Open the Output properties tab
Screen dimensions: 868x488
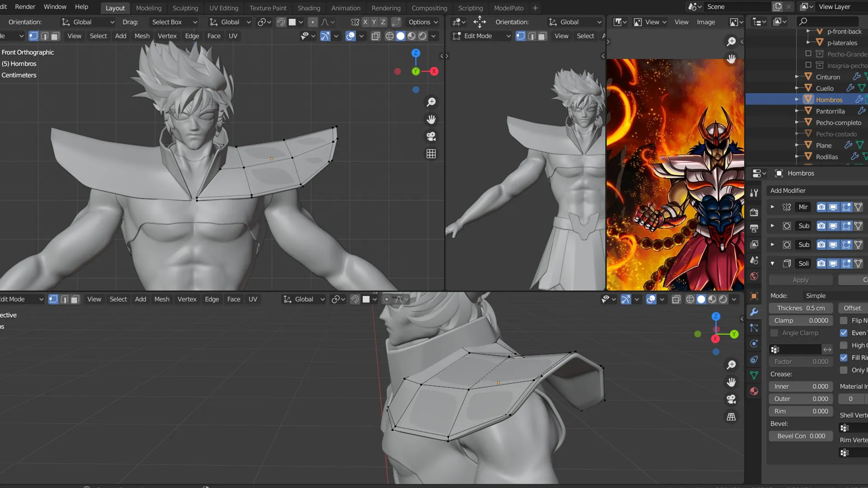[754, 228]
